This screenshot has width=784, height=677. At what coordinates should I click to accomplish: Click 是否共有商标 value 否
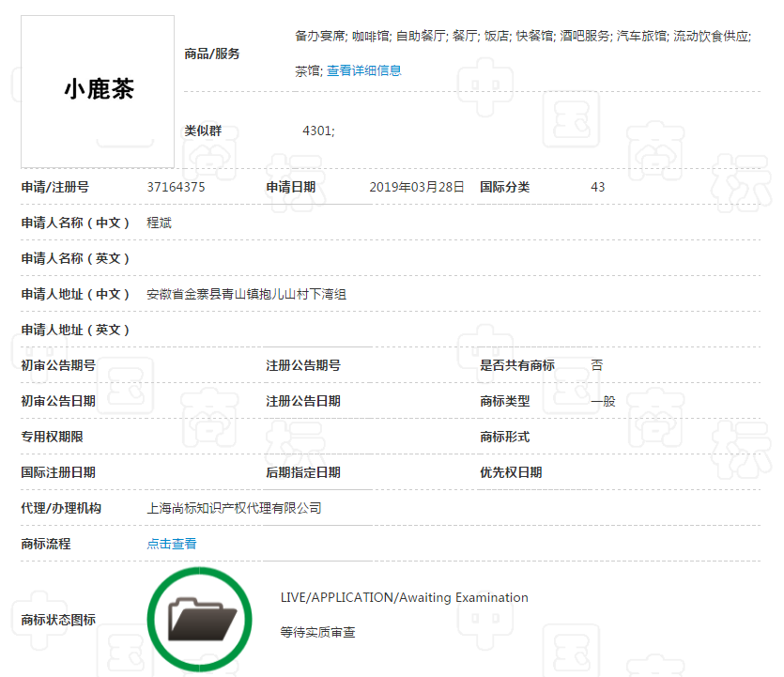(x=596, y=365)
